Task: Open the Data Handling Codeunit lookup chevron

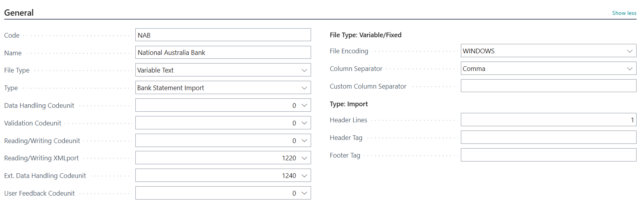Action: click(304, 105)
